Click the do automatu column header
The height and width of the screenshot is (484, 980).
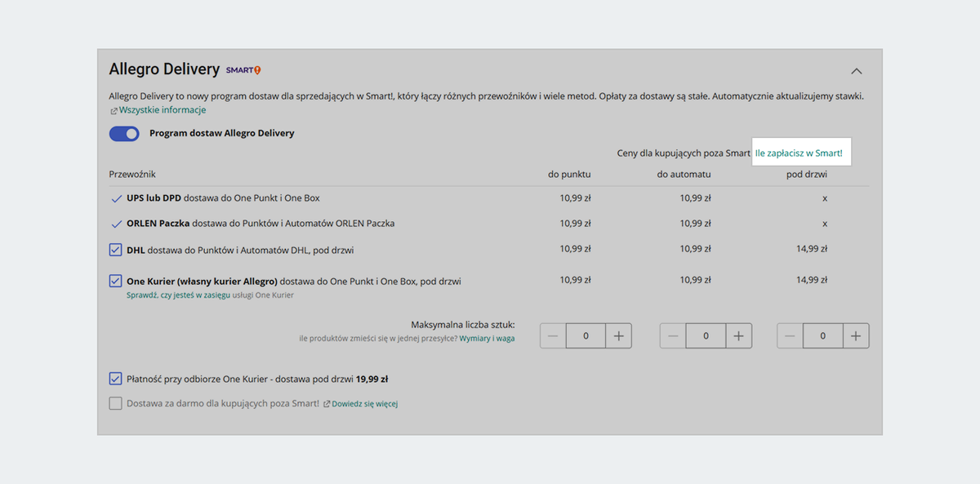pyautogui.click(x=684, y=174)
